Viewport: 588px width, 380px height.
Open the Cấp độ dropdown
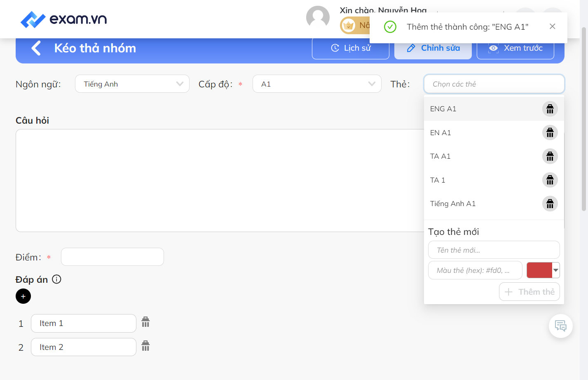[x=317, y=84]
